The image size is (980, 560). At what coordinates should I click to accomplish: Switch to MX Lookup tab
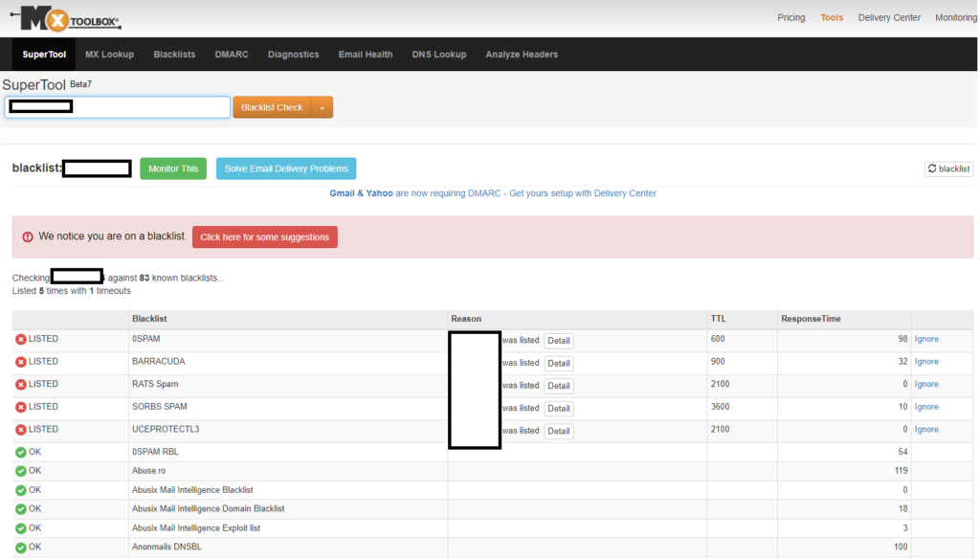click(109, 55)
